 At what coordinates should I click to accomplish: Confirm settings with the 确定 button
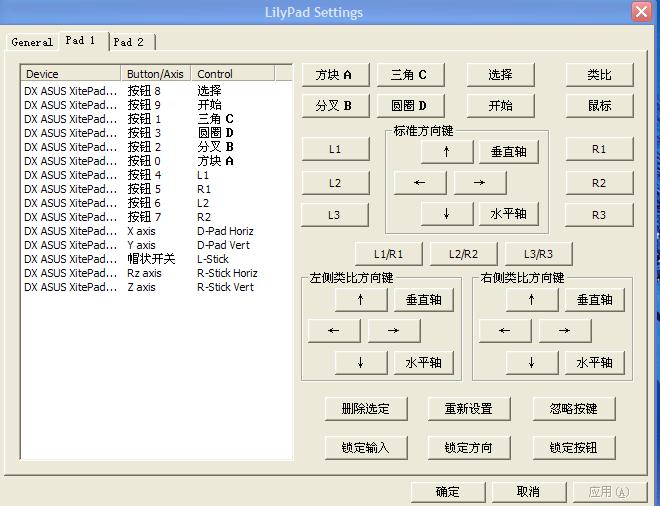[448, 492]
